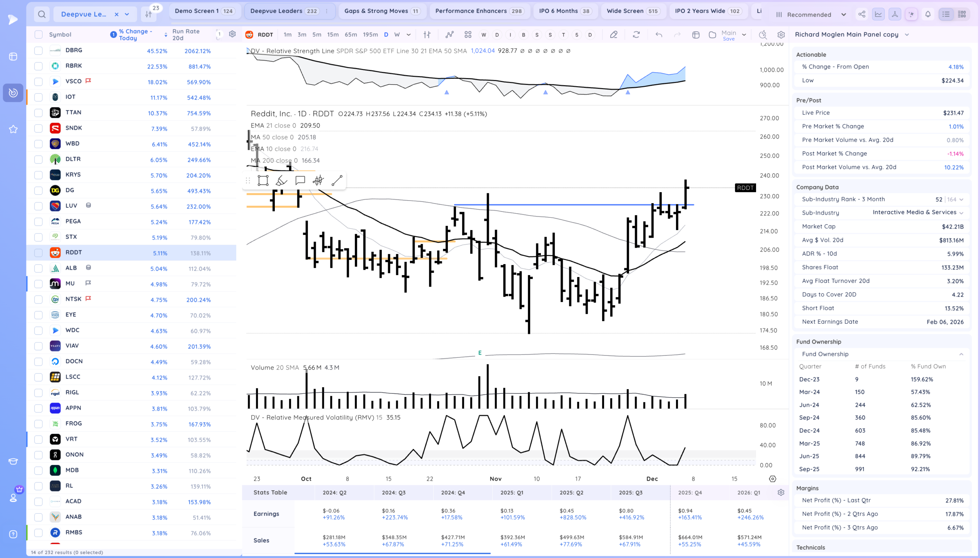Tick the checkbox for the RDDT row
Image resolution: width=980 pixels, height=558 pixels.
point(38,253)
